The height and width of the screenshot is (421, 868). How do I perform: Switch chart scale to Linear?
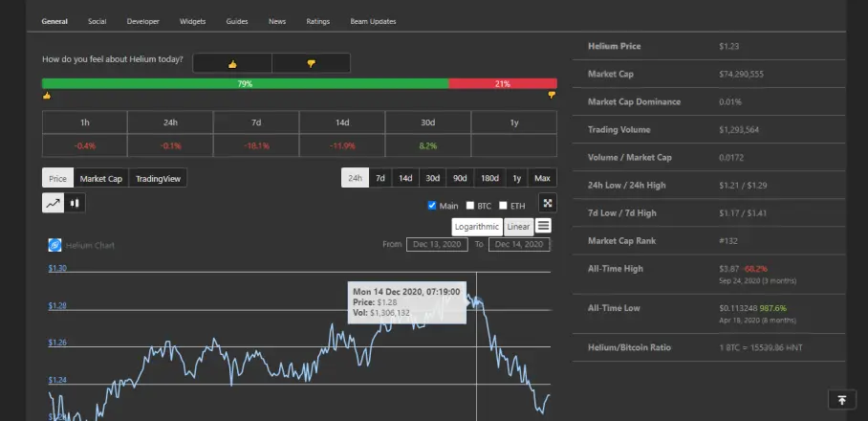pos(518,227)
